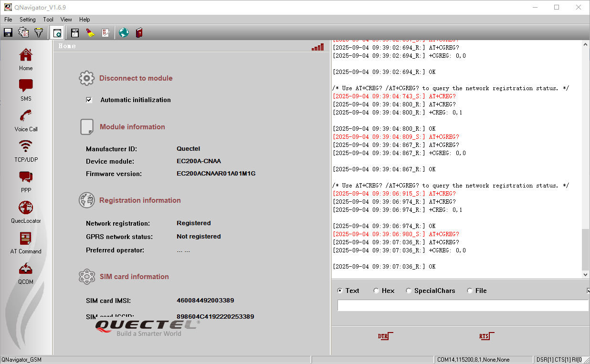The height and width of the screenshot is (364, 590).
Task: Click the log scrollbar up arrow
Action: [586, 44]
